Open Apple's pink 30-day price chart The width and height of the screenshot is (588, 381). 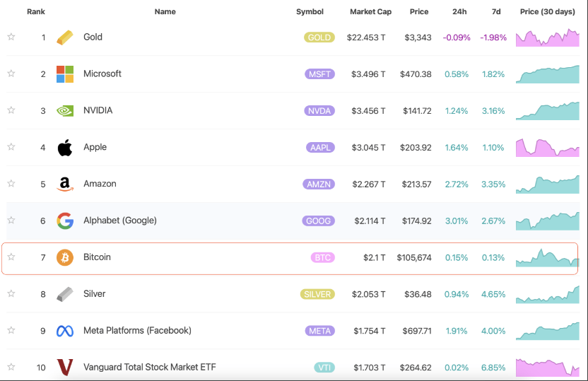click(x=548, y=148)
